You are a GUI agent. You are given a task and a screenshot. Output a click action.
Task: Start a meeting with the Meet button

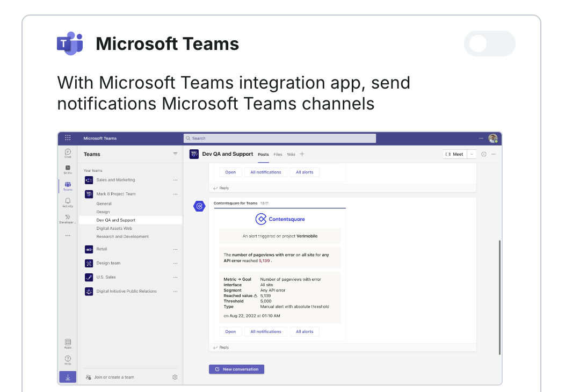coord(455,154)
